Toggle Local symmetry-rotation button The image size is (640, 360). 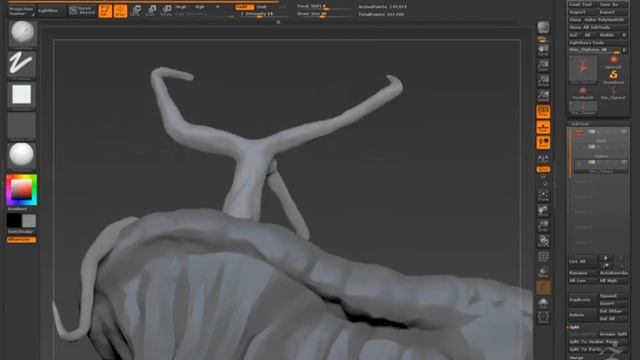543,142
